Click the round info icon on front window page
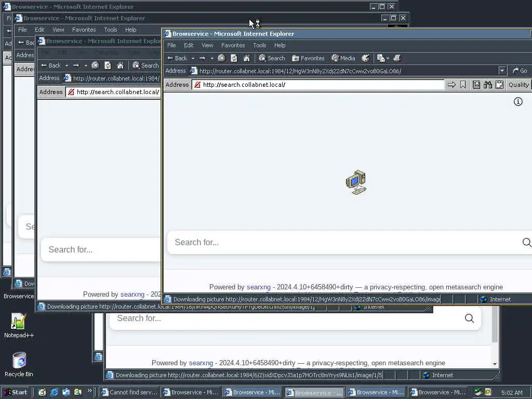The width and height of the screenshot is (532, 399). 518,101
